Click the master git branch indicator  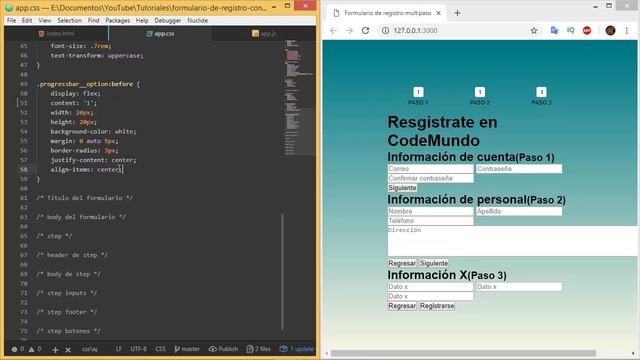click(x=187, y=349)
